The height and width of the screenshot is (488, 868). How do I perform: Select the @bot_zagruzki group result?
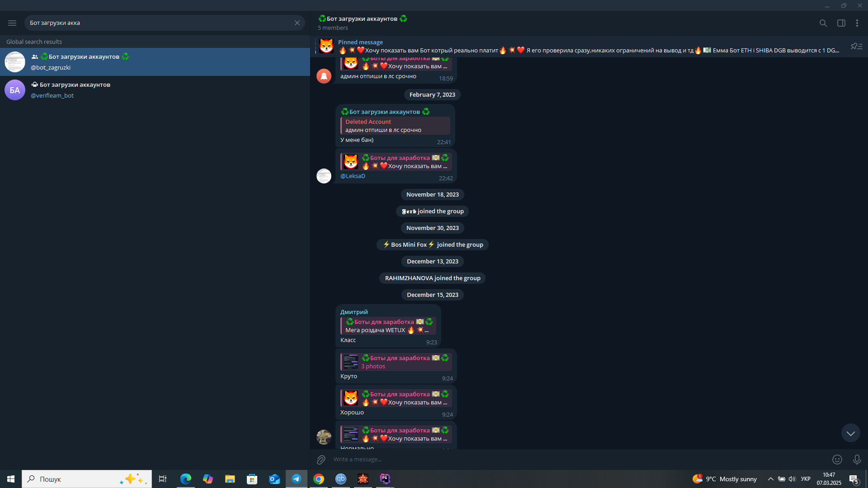tap(155, 62)
